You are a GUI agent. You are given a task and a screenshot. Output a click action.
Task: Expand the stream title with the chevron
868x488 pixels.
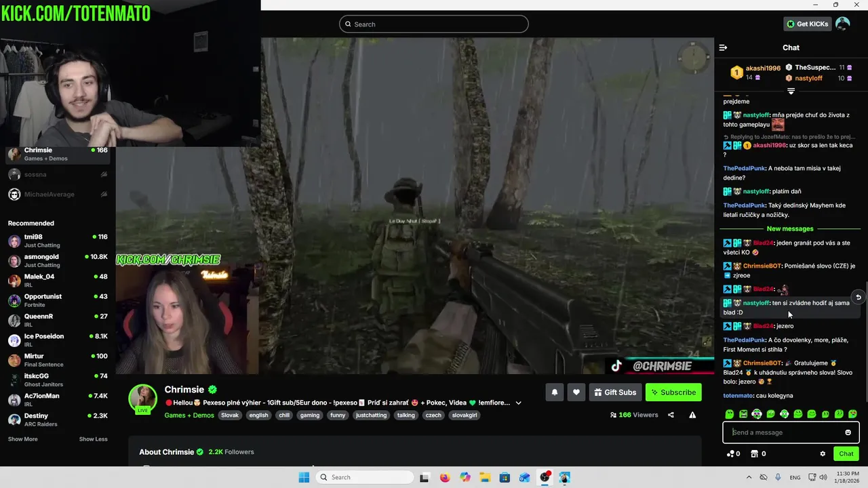point(519,403)
